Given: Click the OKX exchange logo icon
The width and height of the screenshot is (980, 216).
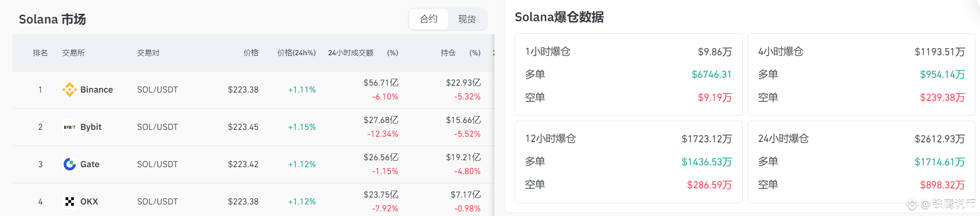Looking at the screenshot, I should coord(70,201).
